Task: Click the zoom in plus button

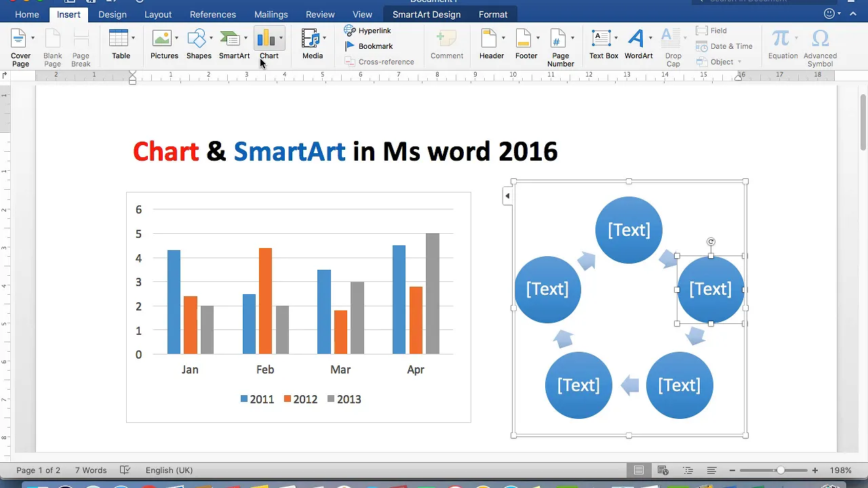Action: point(815,470)
